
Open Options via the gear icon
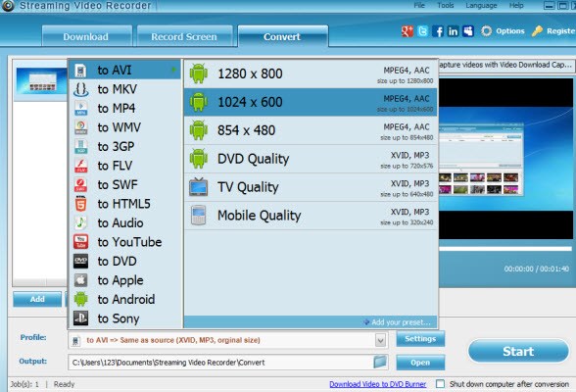click(x=486, y=31)
